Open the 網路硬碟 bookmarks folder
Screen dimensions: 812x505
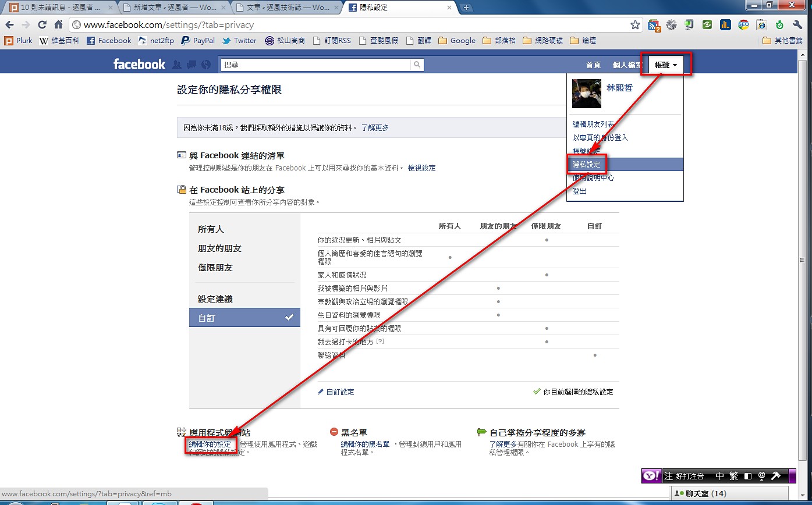(543, 41)
